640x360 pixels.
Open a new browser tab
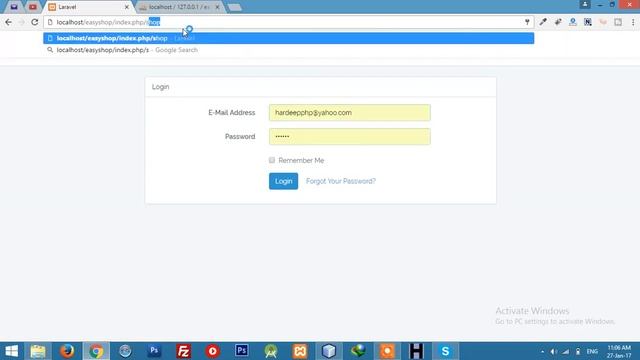click(x=235, y=7)
